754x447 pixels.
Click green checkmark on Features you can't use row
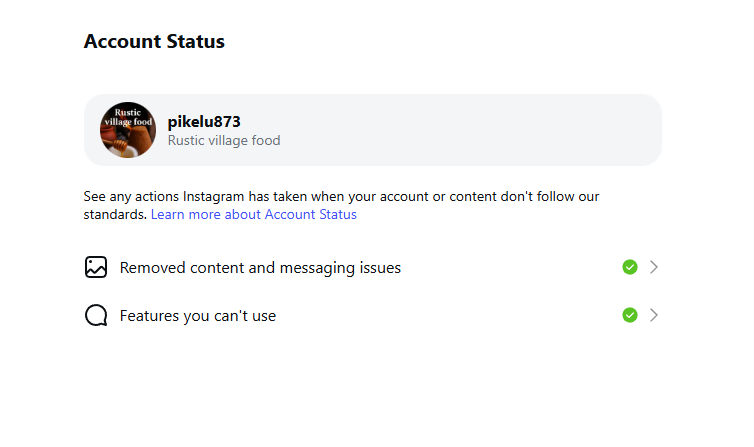(x=630, y=315)
